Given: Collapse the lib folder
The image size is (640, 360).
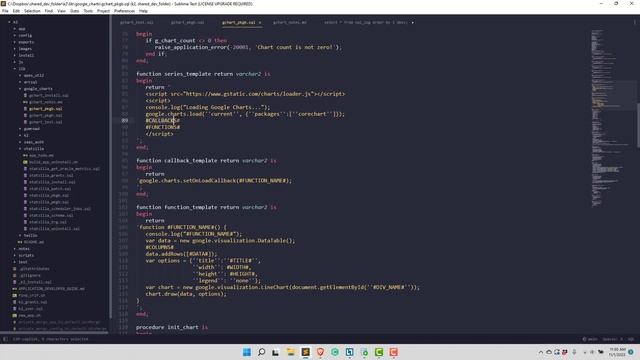Looking at the screenshot, I should pos(15,69).
